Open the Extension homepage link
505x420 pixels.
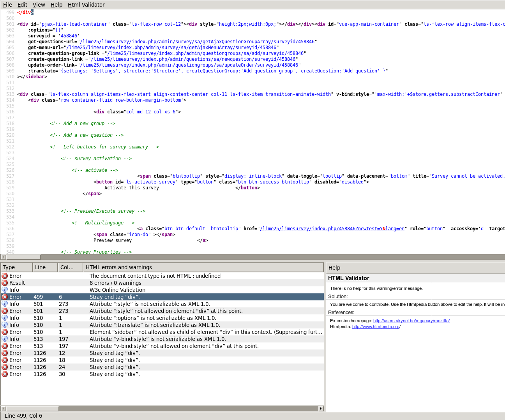click(x=411, y=321)
